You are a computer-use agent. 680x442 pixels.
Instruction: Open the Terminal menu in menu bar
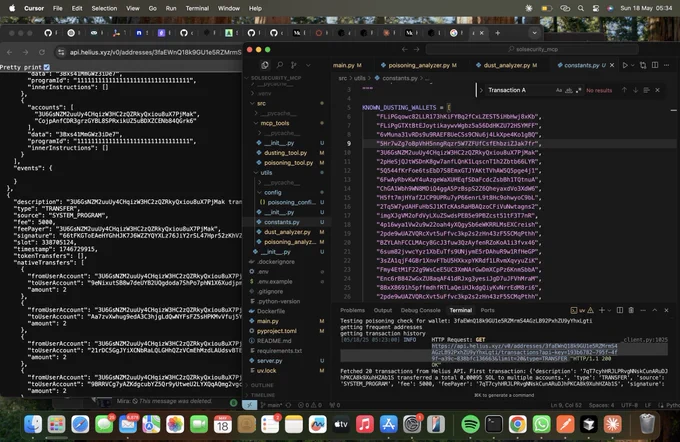pyautogui.click(x=197, y=8)
